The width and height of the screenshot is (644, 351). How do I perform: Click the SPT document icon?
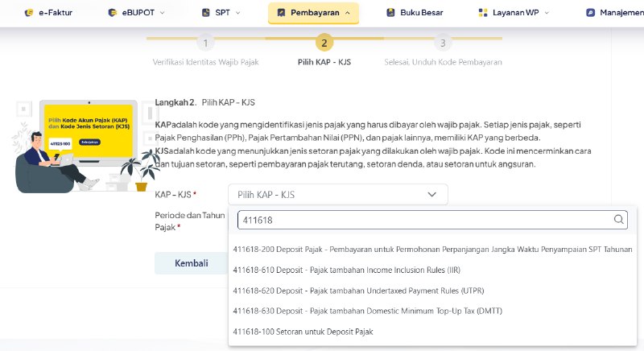click(206, 13)
